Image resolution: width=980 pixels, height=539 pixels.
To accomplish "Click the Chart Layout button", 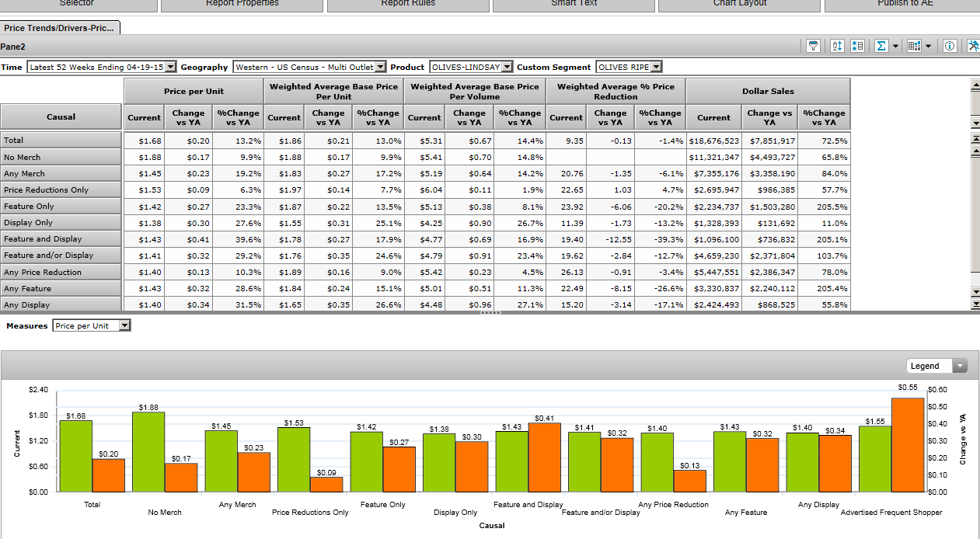I will [x=739, y=4].
